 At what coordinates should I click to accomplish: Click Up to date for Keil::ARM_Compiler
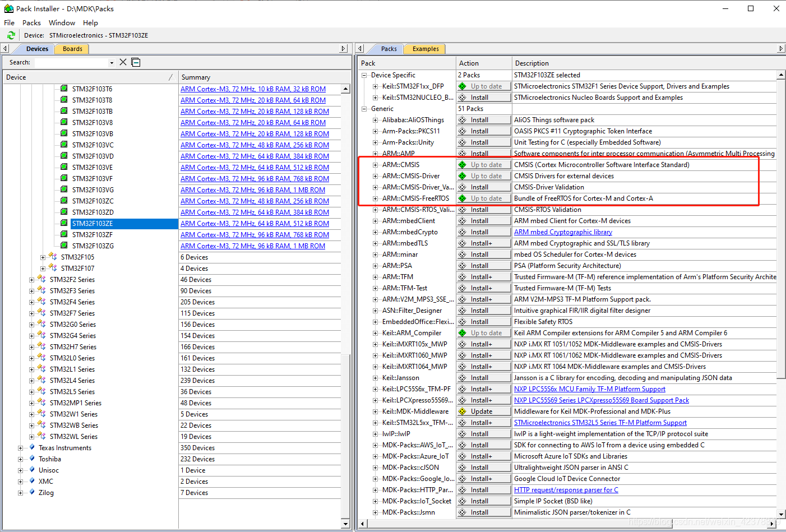(484, 333)
